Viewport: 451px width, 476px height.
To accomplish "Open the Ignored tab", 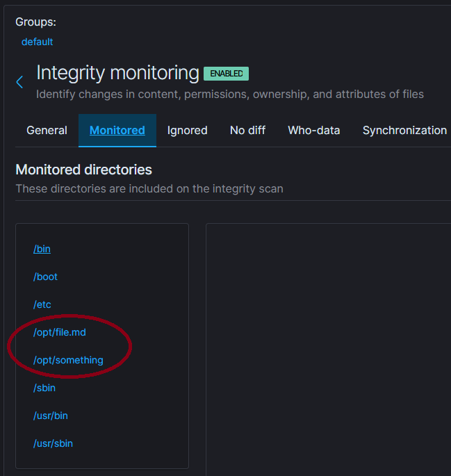I will pyautogui.click(x=188, y=130).
